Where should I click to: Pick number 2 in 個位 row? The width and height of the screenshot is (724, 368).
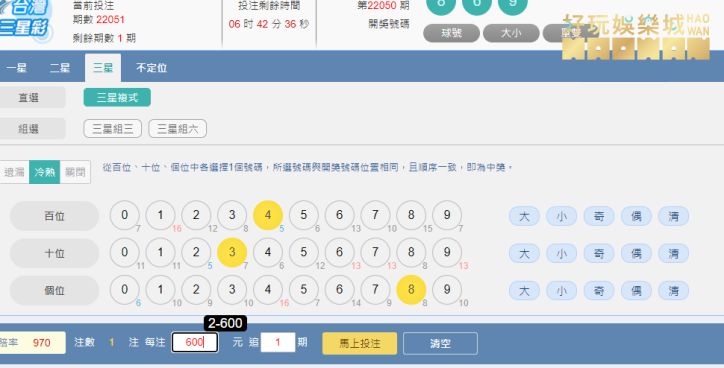pos(196,290)
